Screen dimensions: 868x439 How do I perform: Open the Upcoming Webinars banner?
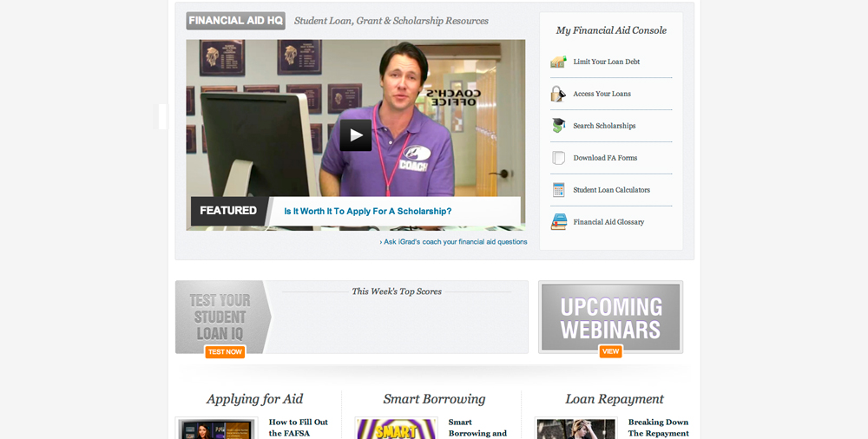click(x=610, y=318)
